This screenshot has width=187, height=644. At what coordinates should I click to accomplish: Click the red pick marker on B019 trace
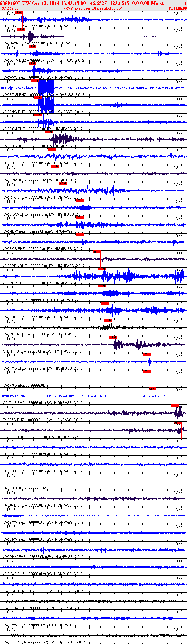19,12
